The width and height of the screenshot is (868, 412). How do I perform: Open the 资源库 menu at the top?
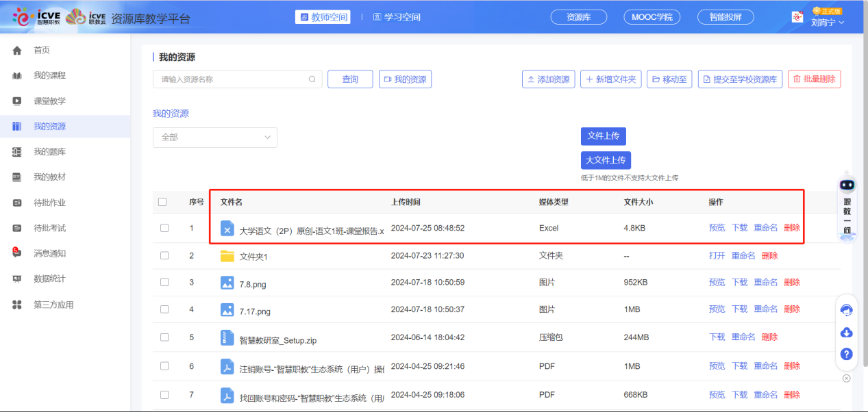coord(578,16)
